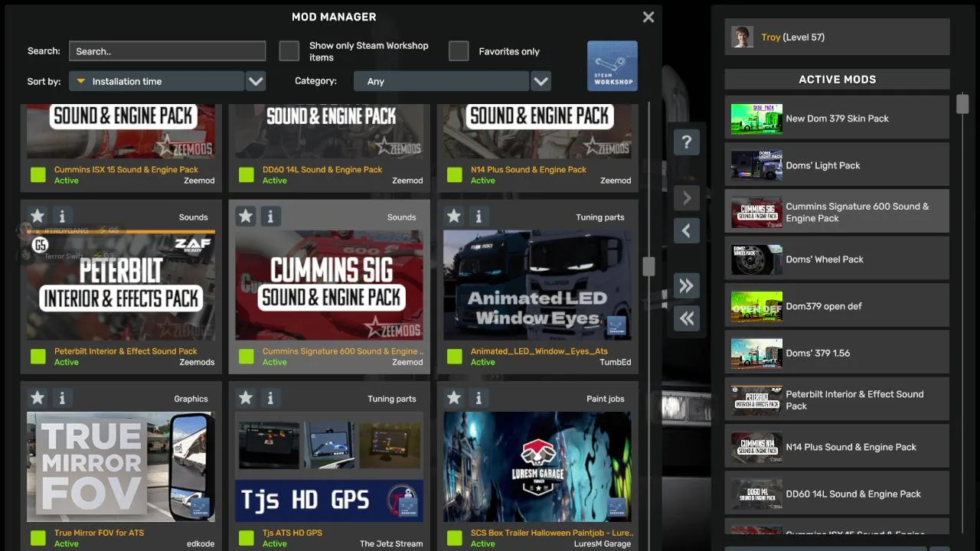Toggle active state of N14 Plus pack

pyautogui.click(x=455, y=175)
